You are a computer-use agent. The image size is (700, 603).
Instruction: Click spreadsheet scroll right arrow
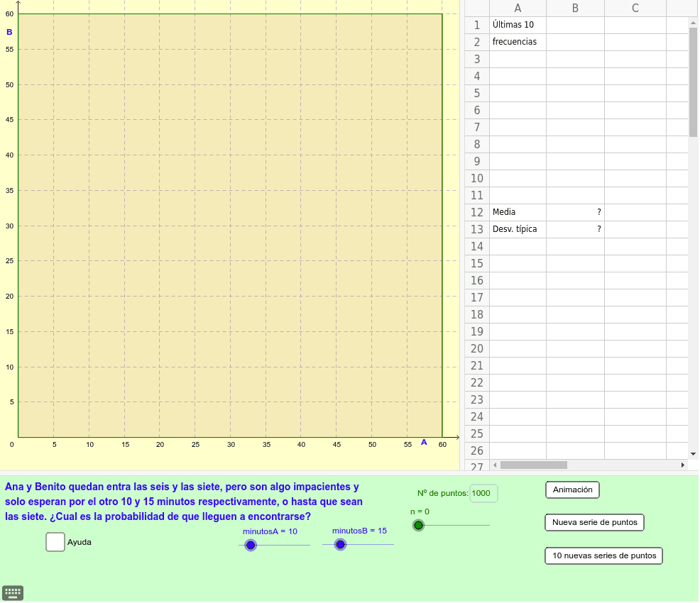[x=682, y=465]
